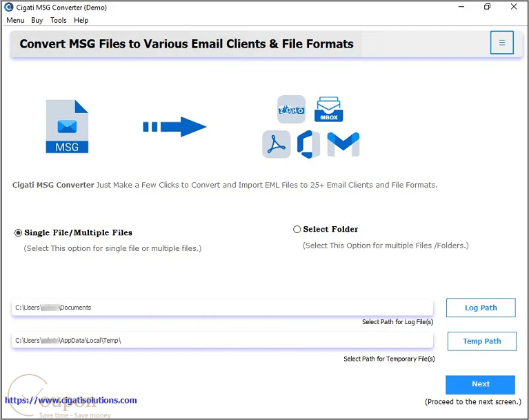Open the Menu menu

(x=15, y=20)
